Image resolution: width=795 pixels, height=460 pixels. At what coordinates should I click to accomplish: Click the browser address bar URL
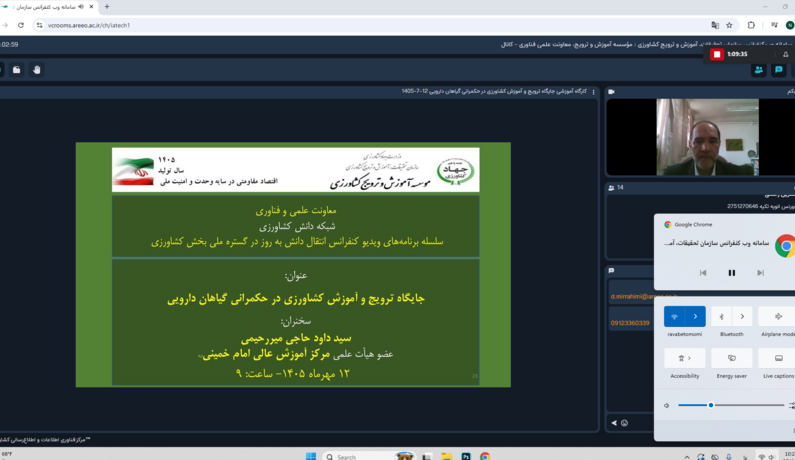tap(89, 25)
